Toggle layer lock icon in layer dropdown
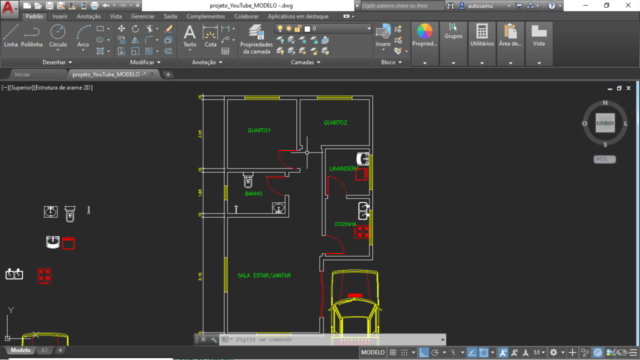640x360 pixels. coord(298,29)
